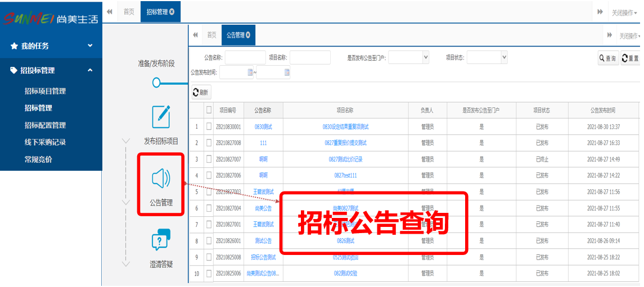The height and width of the screenshot is (287, 644).
Task: Open the 发布招标项目 edit icon
Action: coord(161,116)
